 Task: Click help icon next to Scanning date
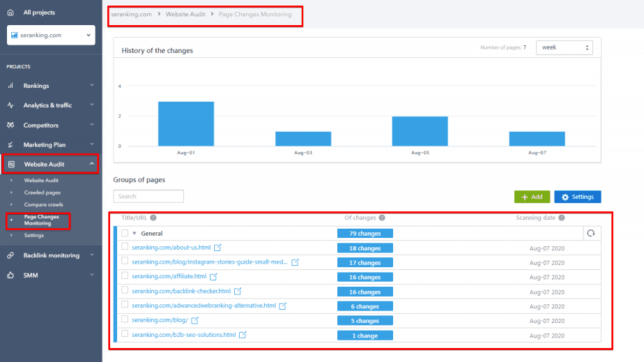point(562,218)
